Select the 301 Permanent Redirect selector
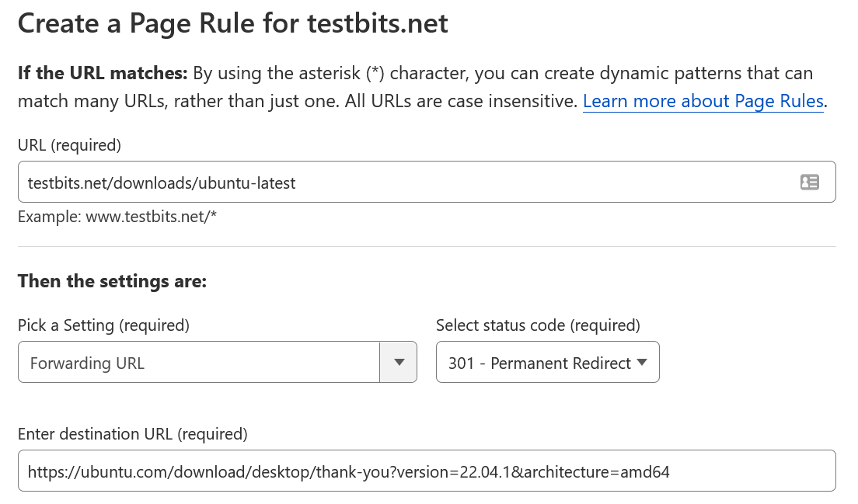The width and height of the screenshot is (858, 504). click(548, 362)
